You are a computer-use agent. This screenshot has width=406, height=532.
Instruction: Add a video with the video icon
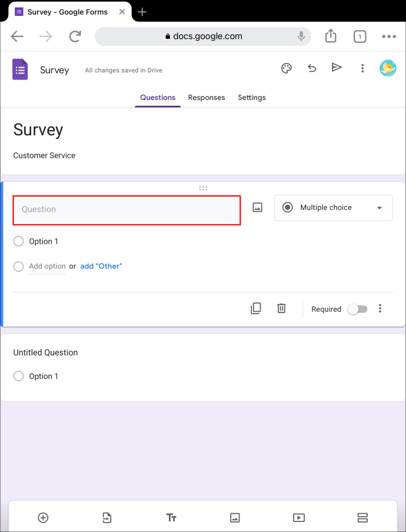(x=298, y=517)
